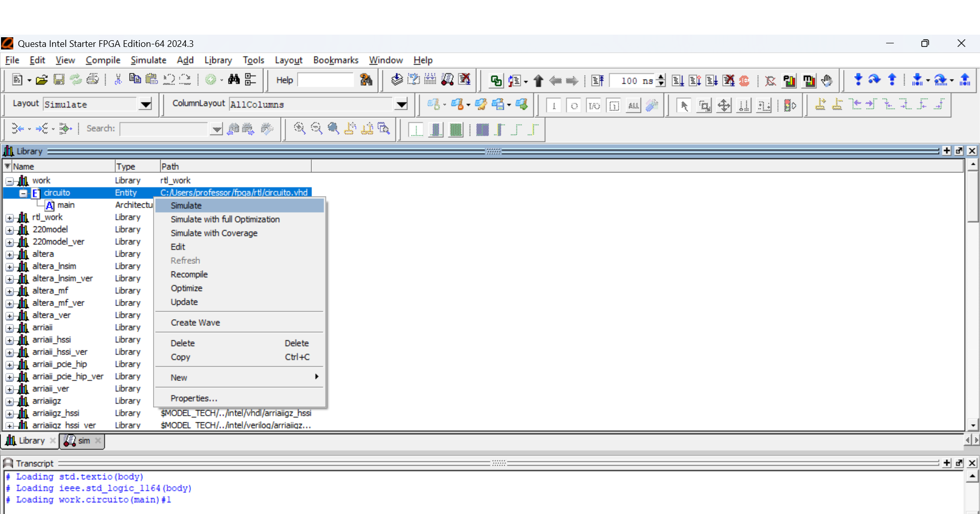The width and height of the screenshot is (980, 514).
Task: Click the black Up arrow toolbar icon
Action: click(538, 81)
